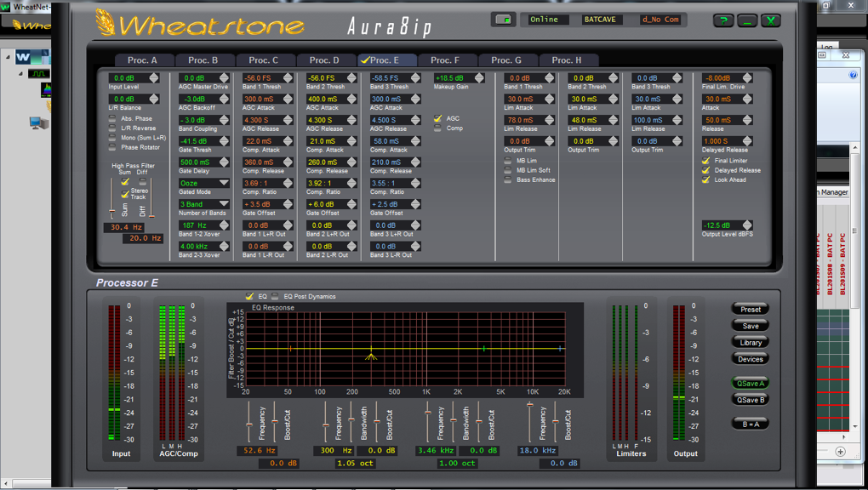Viewport: 868px width, 490px height.
Task: Click the L/R Balance stepper arrows
Action: (x=154, y=100)
